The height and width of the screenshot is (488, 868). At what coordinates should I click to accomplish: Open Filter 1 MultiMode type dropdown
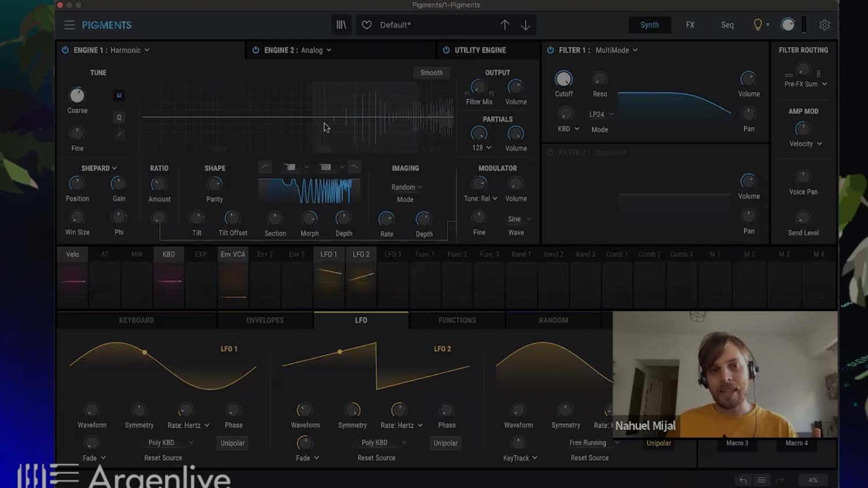pos(616,50)
